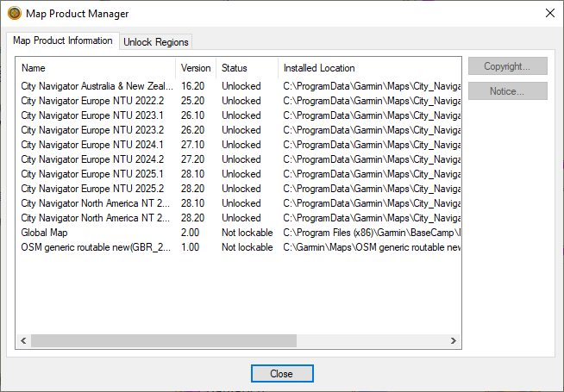The width and height of the screenshot is (564, 392).
Task: Click Unlocked status for Europe NTU 2022.2
Action: pyautogui.click(x=241, y=101)
